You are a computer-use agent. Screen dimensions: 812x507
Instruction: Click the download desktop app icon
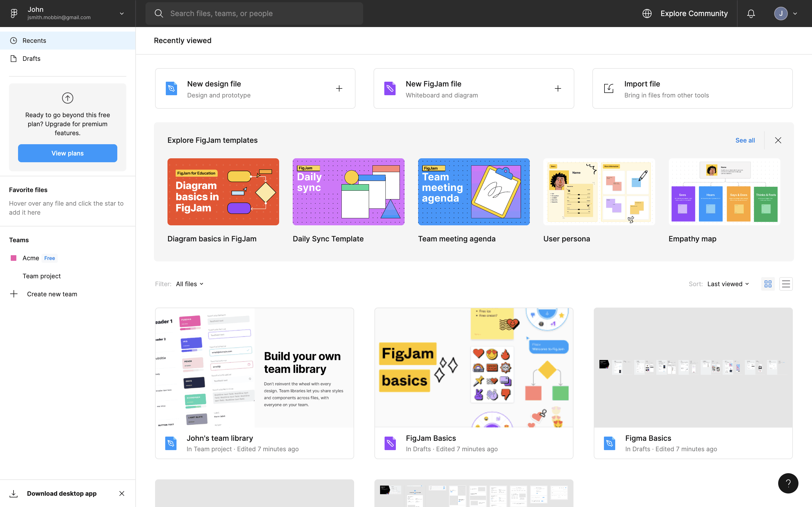pos(14,493)
